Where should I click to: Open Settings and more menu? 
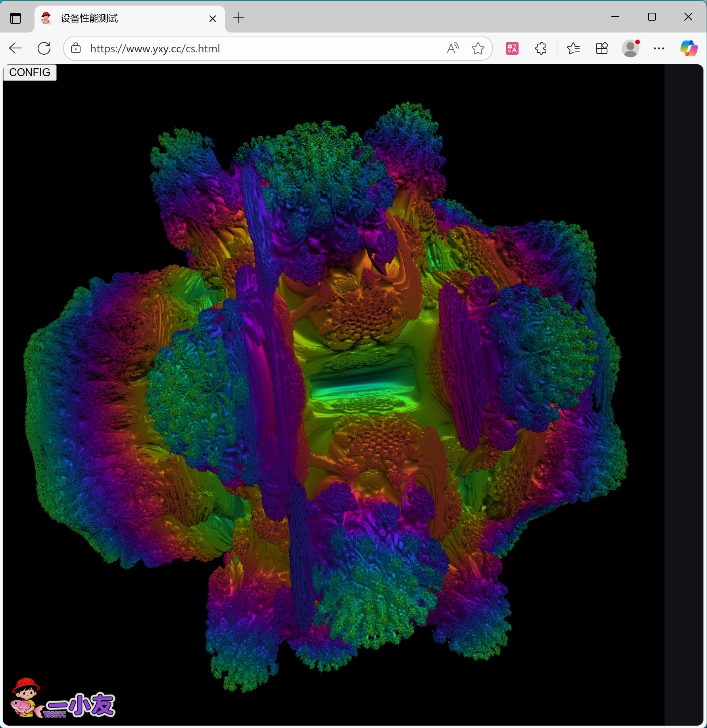click(659, 48)
